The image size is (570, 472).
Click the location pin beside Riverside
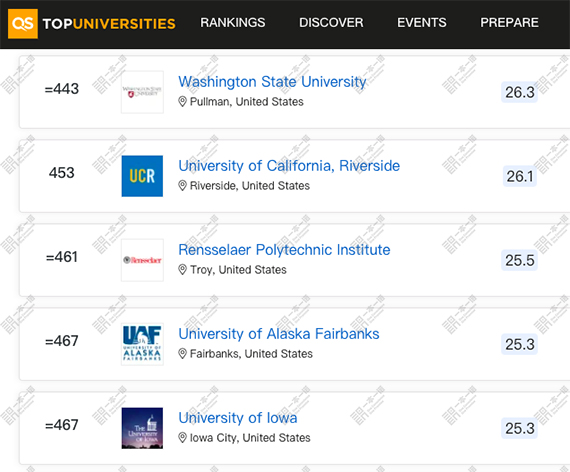(182, 185)
